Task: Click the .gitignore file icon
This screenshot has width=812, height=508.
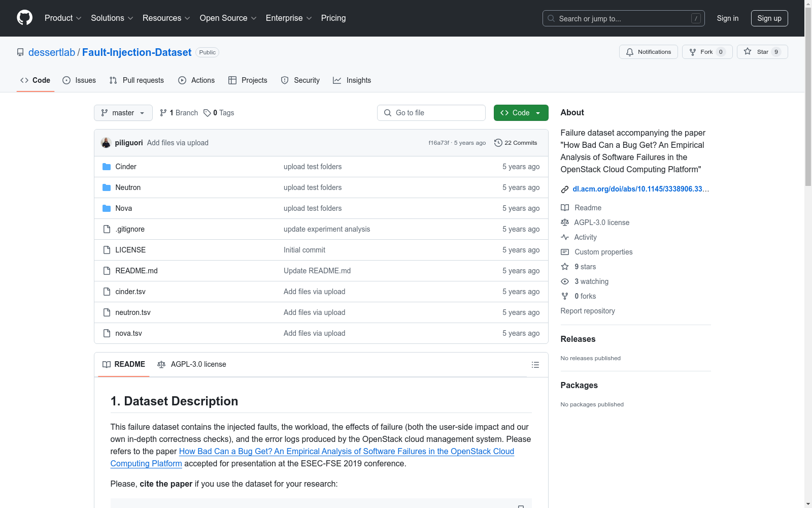Action: [x=107, y=229]
